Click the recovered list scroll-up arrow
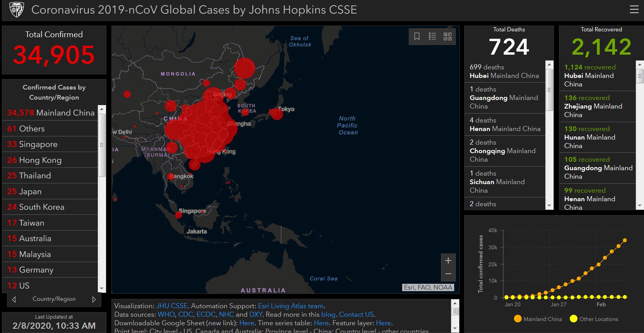Viewport: 644px width, 333px height. pyautogui.click(x=640, y=64)
